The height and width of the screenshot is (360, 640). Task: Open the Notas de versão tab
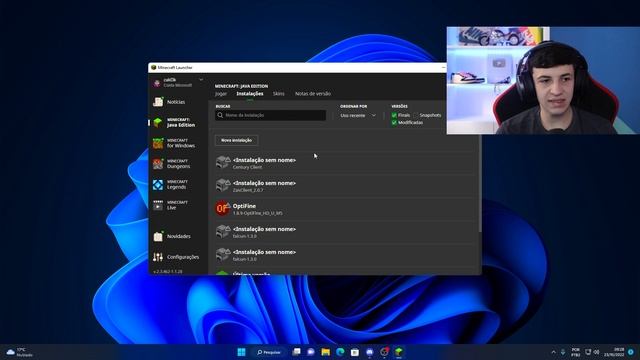click(313, 93)
